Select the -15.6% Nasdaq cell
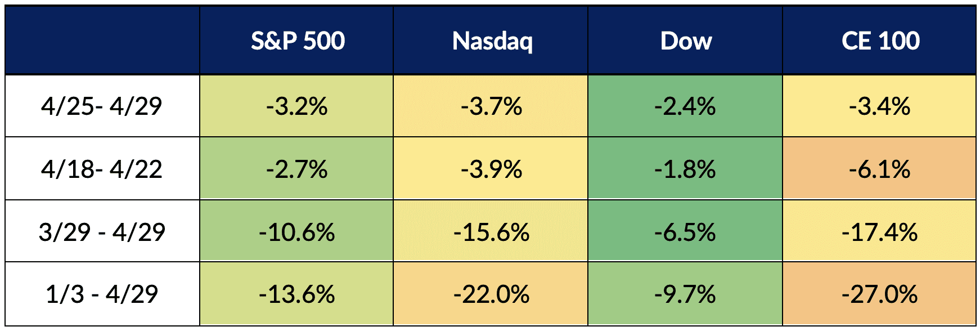The height and width of the screenshot is (331, 980). [491, 231]
